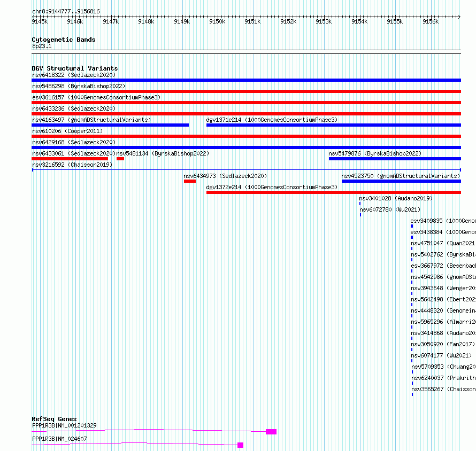Select the red bar under esv3616157

tap(246, 103)
